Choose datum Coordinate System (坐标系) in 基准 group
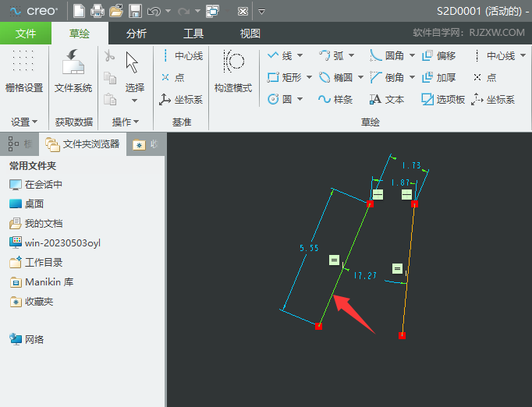 tap(181, 99)
